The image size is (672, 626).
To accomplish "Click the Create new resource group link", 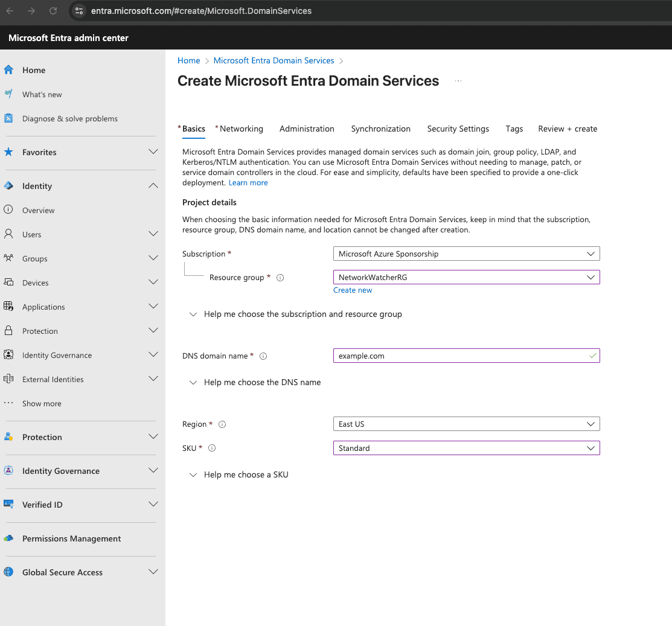I will coord(353,290).
